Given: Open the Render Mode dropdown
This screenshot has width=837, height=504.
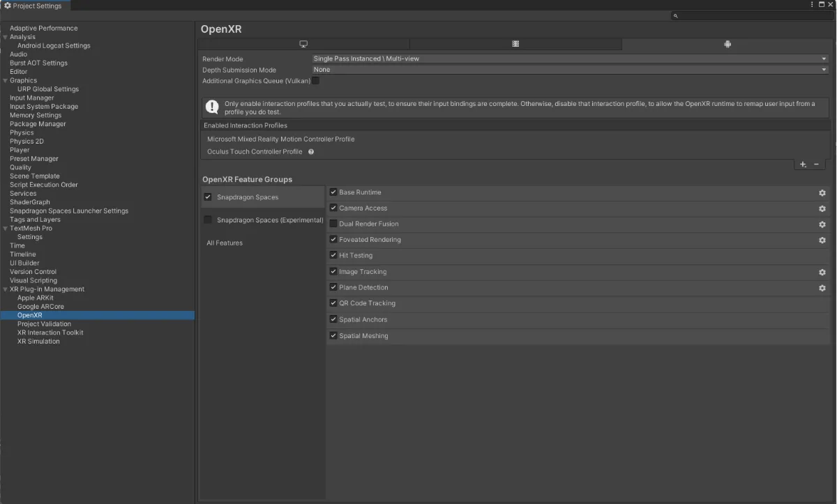Looking at the screenshot, I should (570, 59).
